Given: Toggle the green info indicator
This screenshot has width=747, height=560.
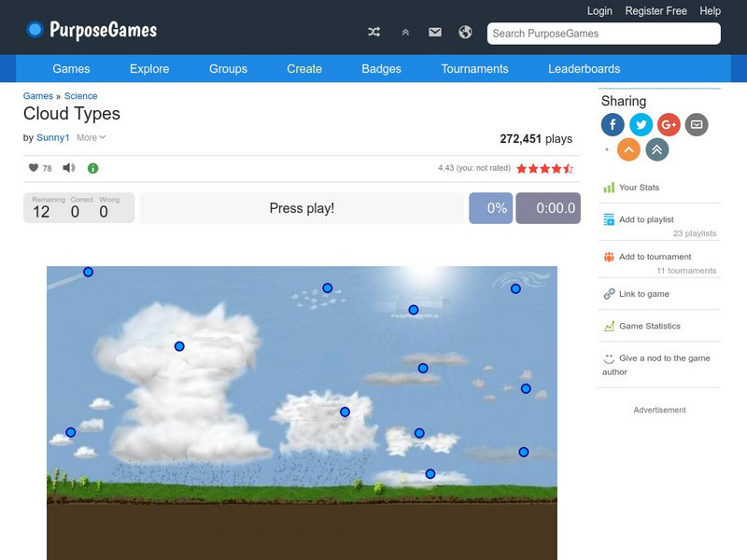Looking at the screenshot, I should tap(91, 168).
